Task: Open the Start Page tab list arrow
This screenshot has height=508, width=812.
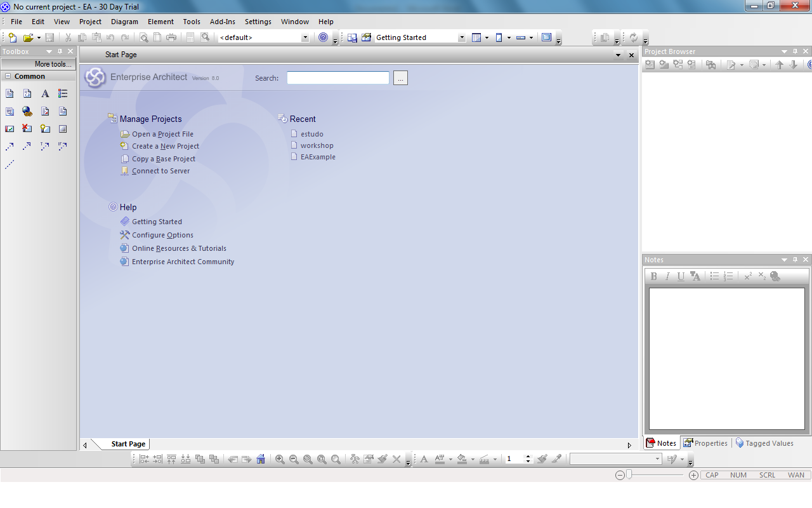Action: 619,55
